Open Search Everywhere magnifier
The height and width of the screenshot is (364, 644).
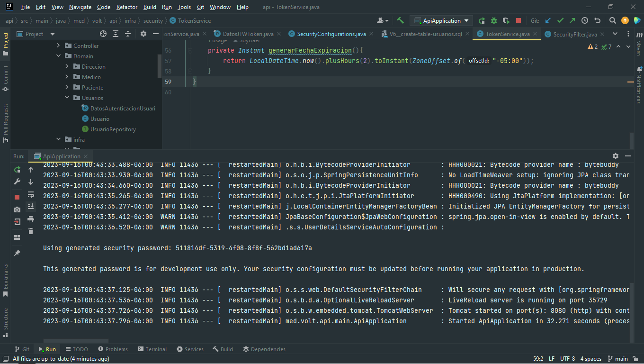click(x=613, y=20)
